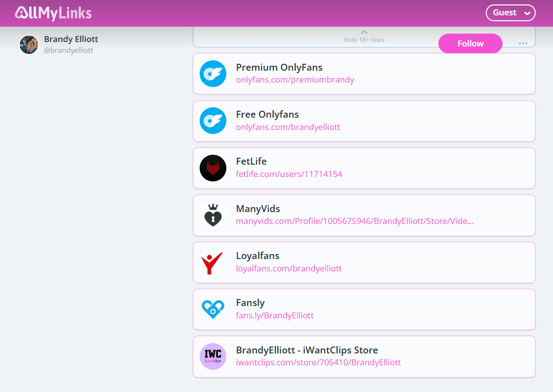The height and width of the screenshot is (392, 553).
Task: Click the IWC iWantClips icon
Action: coord(213,356)
